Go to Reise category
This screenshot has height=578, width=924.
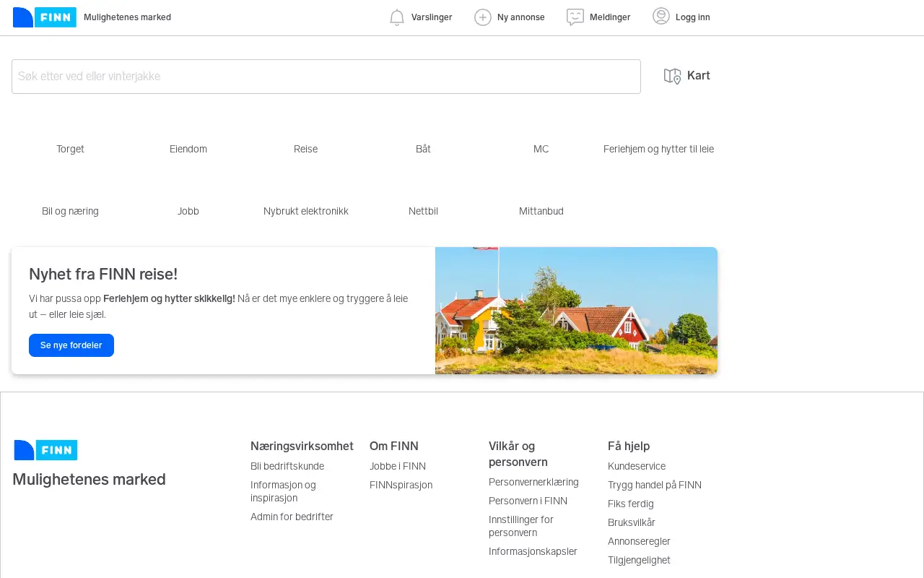pyautogui.click(x=305, y=149)
